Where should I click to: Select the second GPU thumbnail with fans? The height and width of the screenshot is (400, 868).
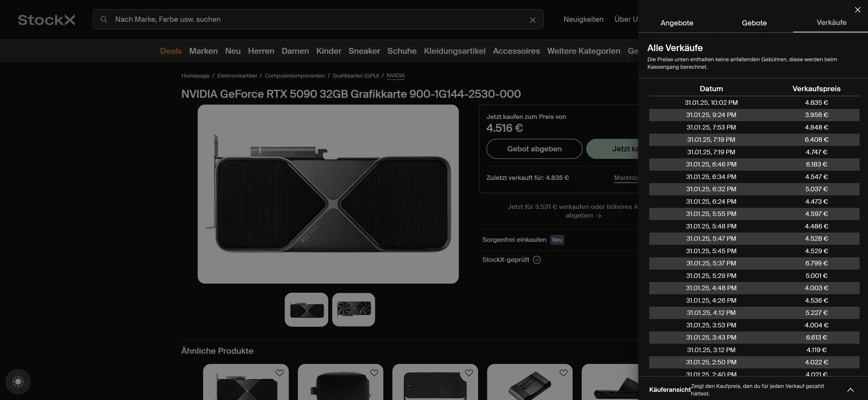pyautogui.click(x=353, y=310)
